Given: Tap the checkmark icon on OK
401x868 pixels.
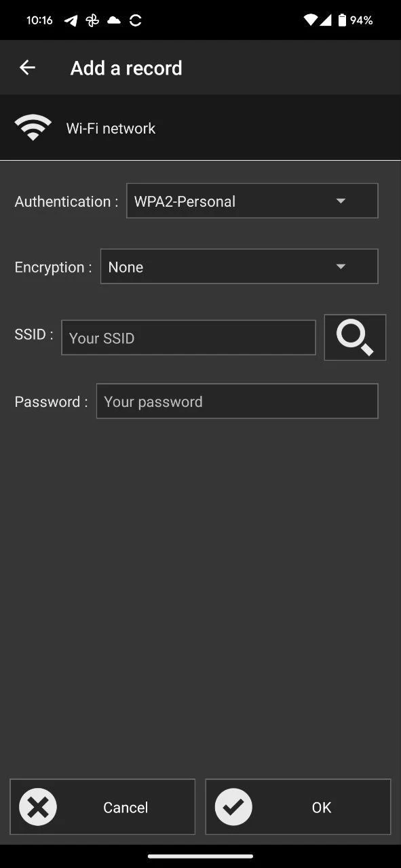Looking at the screenshot, I should coord(233,807).
